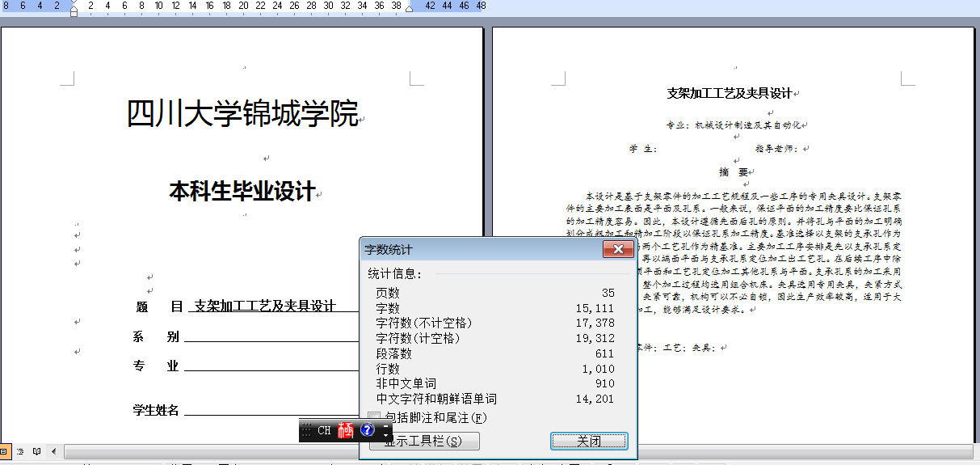Click the 段落数 row showing 611

494,353
